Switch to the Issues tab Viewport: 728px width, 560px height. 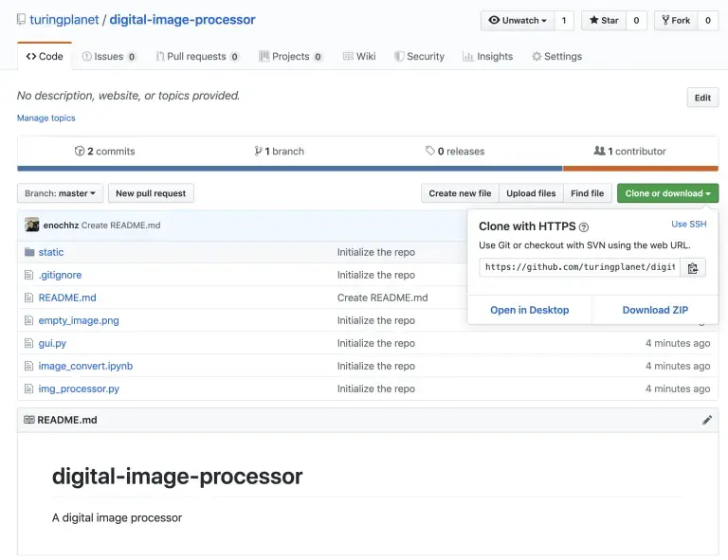109,57
